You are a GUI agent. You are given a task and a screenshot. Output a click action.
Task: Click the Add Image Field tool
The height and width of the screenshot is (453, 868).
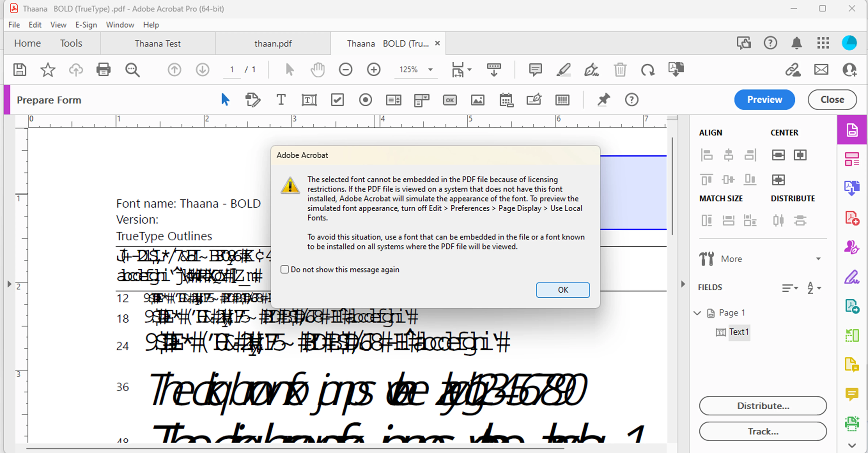tap(478, 100)
